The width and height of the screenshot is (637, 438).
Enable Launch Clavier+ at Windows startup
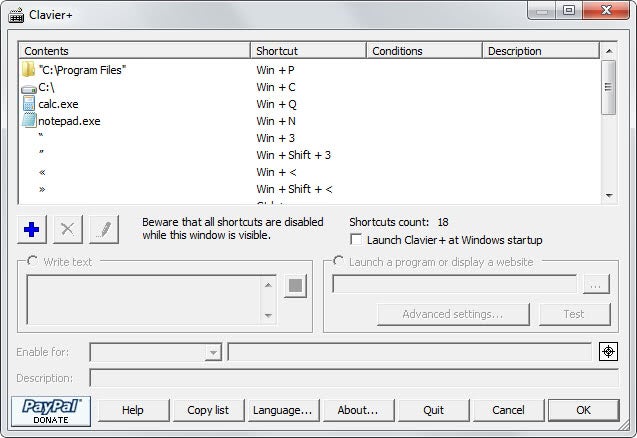pos(356,239)
